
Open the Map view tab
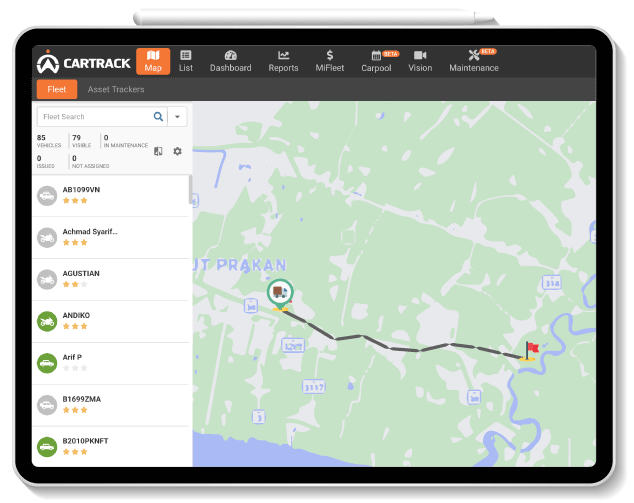coord(153,61)
